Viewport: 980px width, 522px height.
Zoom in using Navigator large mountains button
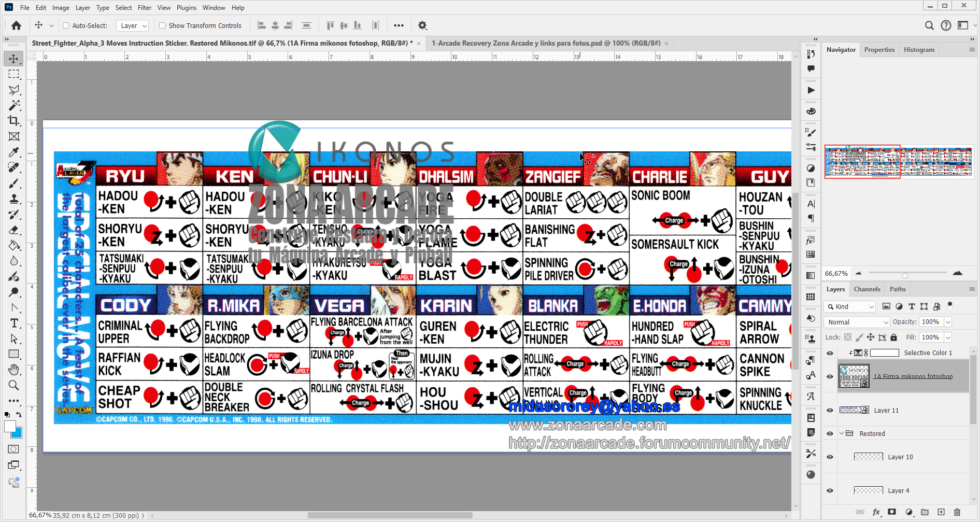click(x=958, y=273)
